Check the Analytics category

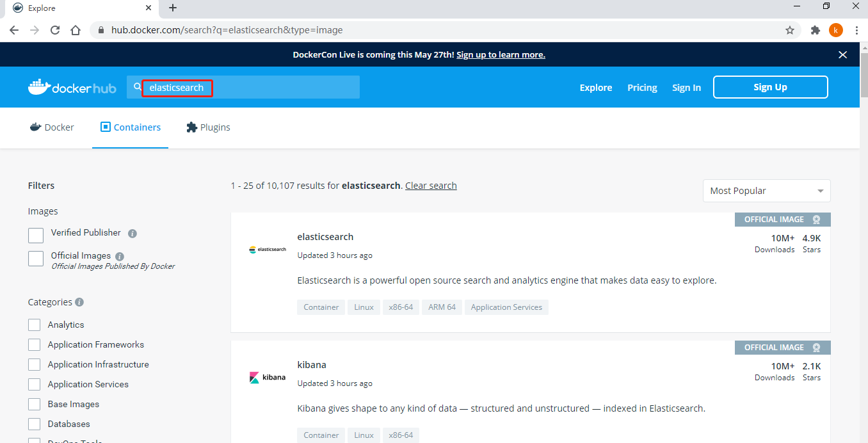click(34, 325)
